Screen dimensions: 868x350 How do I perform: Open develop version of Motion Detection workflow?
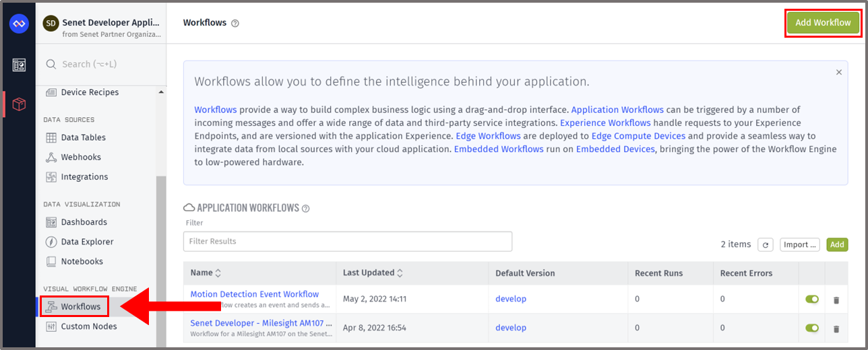(x=511, y=299)
